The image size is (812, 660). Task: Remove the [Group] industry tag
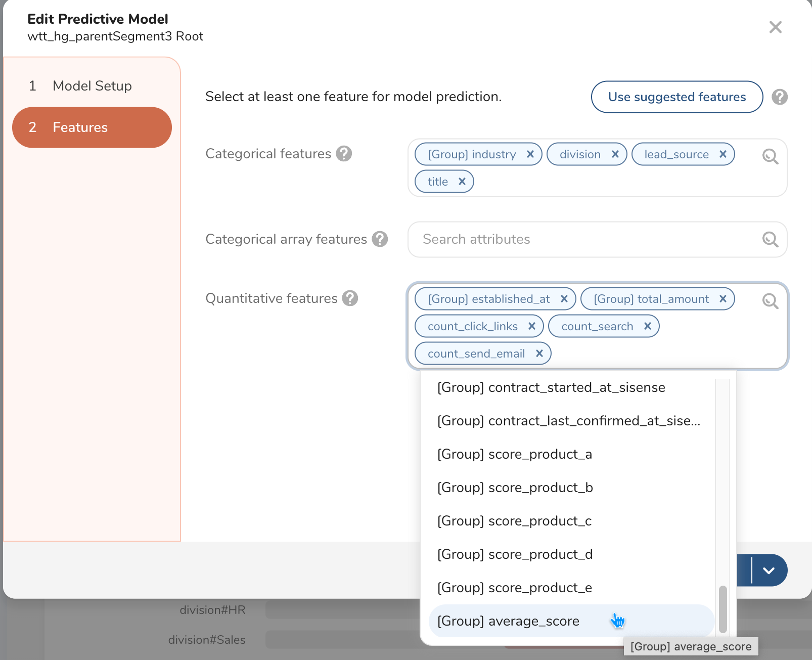530,154
